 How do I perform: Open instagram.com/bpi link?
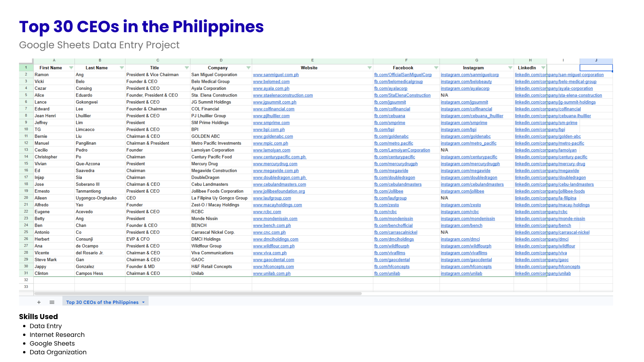coord(459,130)
